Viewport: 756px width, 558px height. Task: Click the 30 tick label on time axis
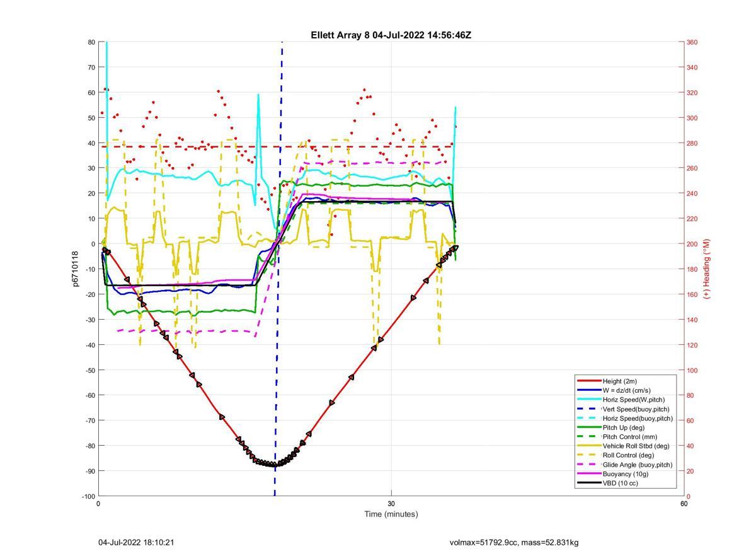391,504
